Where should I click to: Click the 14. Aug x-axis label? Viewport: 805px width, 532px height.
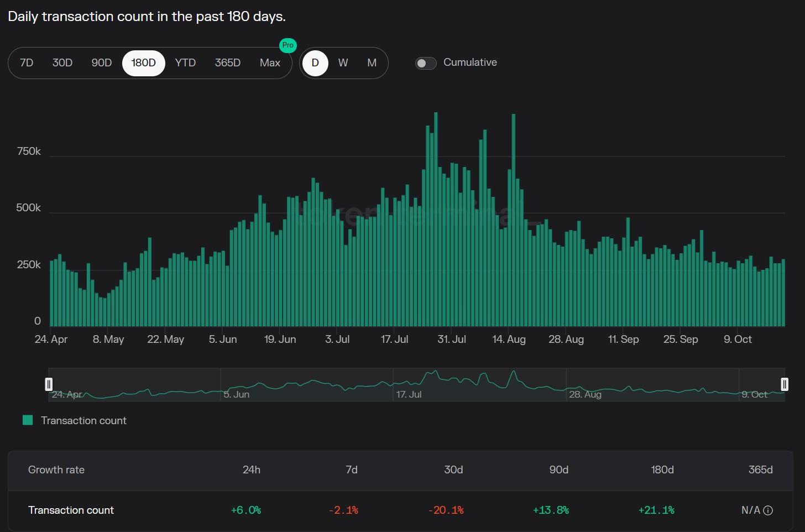tap(509, 339)
